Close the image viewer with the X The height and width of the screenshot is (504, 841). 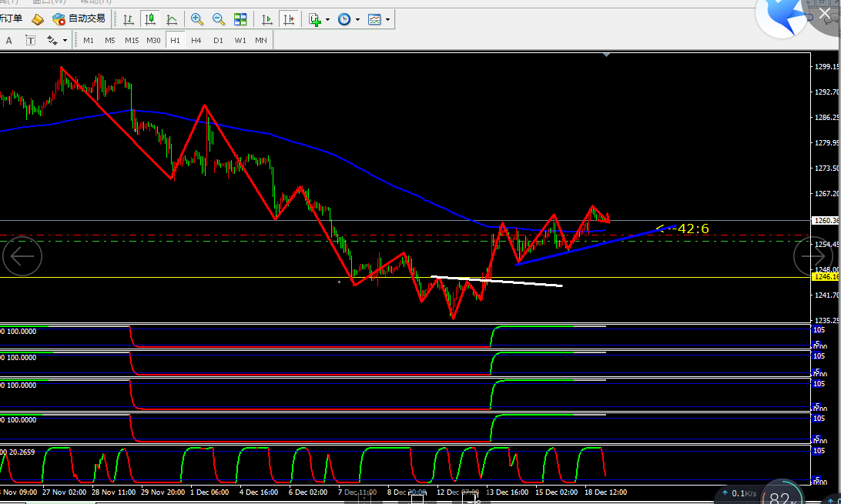point(824,13)
